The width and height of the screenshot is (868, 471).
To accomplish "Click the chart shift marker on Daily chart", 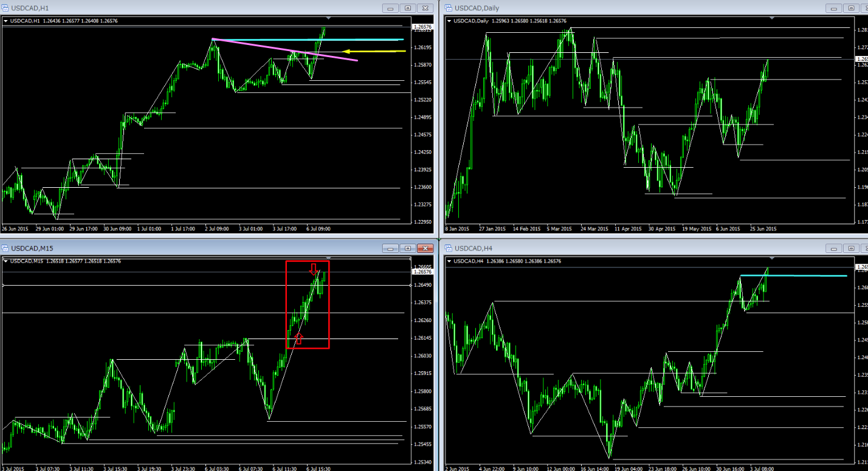I will pyautogui.click(x=772, y=18).
